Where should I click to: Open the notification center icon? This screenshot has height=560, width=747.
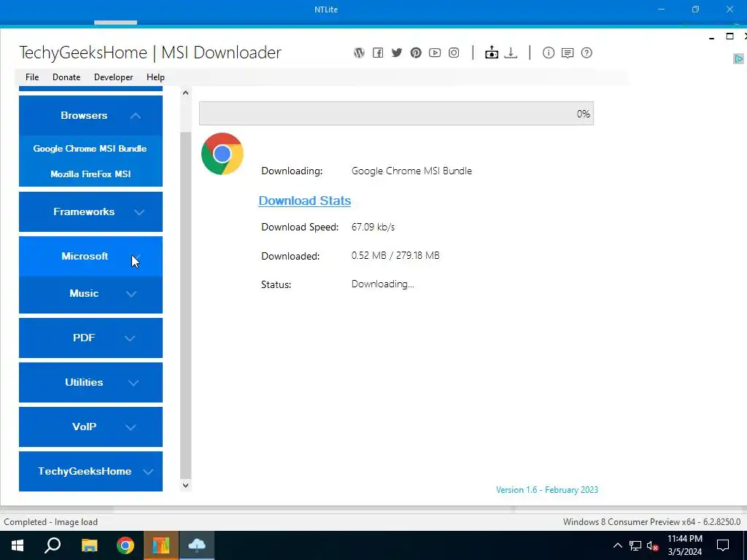click(x=723, y=545)
